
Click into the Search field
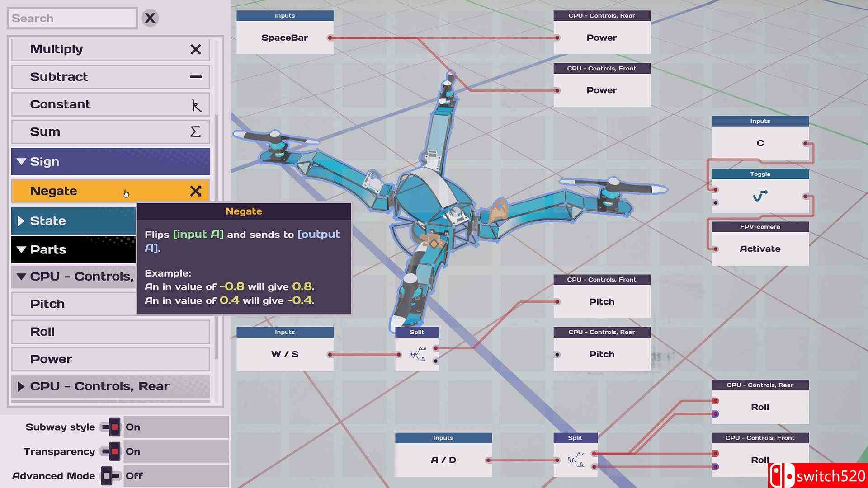coord(72,19)
